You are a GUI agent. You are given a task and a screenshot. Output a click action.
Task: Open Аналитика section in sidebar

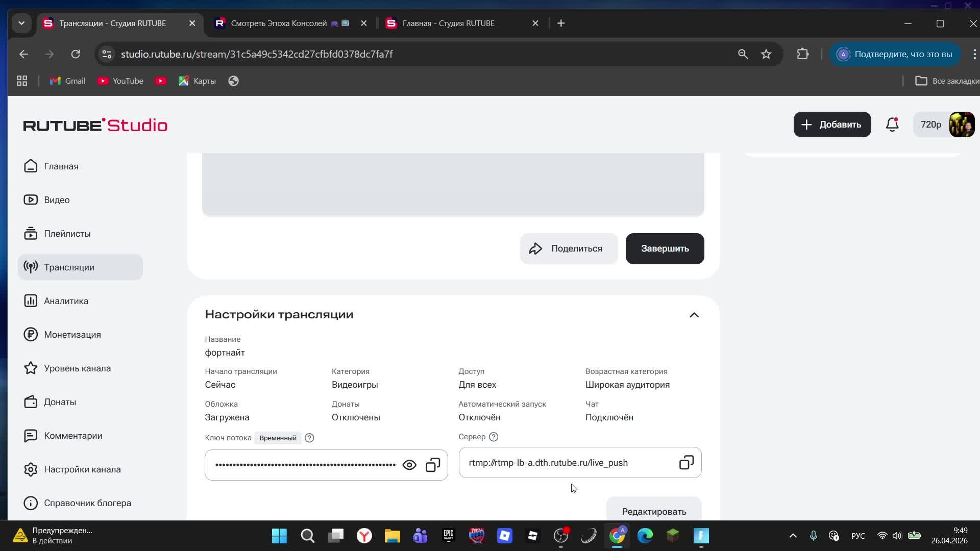point(66,301)
